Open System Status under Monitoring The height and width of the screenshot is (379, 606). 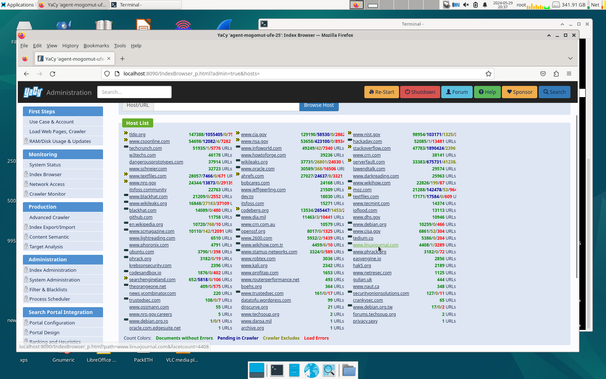tap(45, 165)
